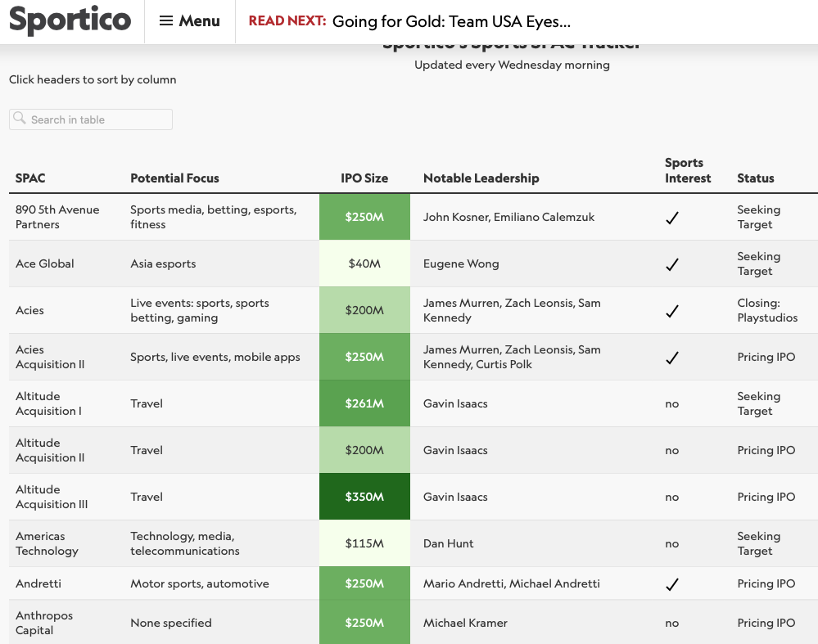Image resolution: width=818 pixels, height=644 pixels.
Task: Select the '890 5th Avenue Partners' SPAC name
Action: click(57, 217)
